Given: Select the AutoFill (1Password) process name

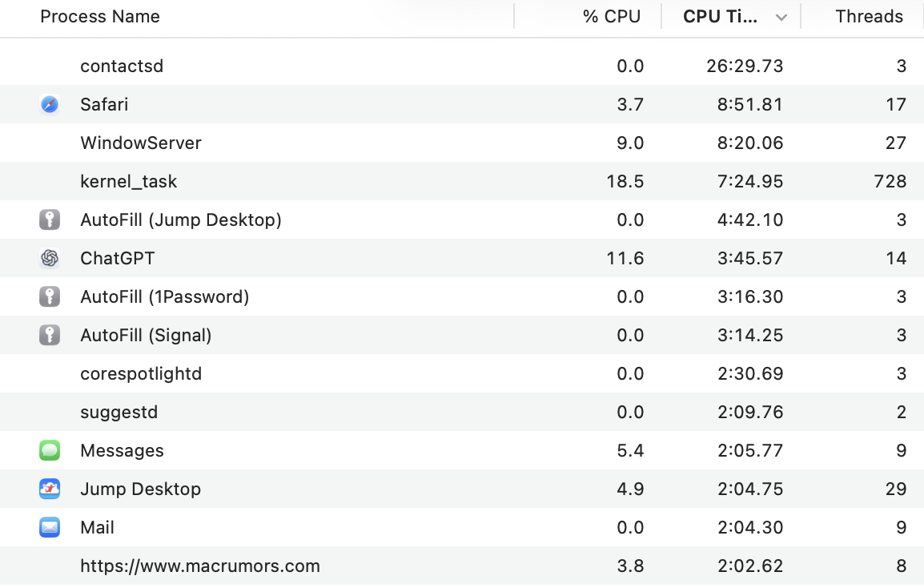Looking at the screenshot, I should [165, 296].
